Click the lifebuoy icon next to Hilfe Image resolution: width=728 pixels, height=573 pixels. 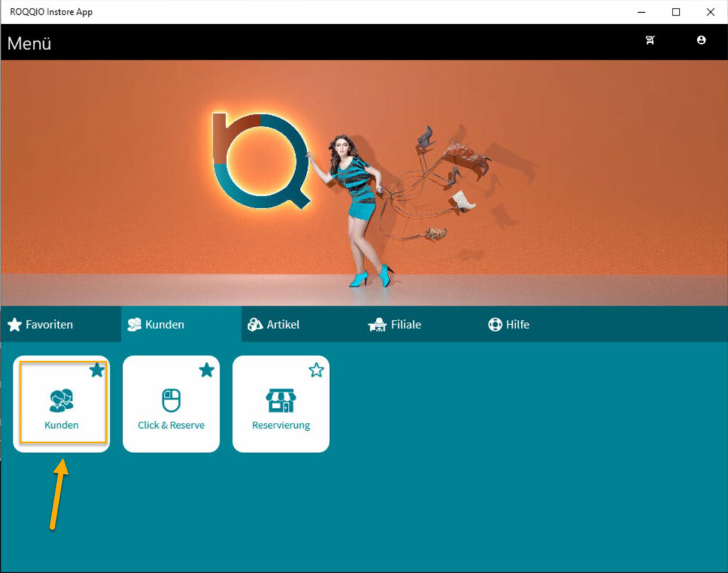point(495,325)
